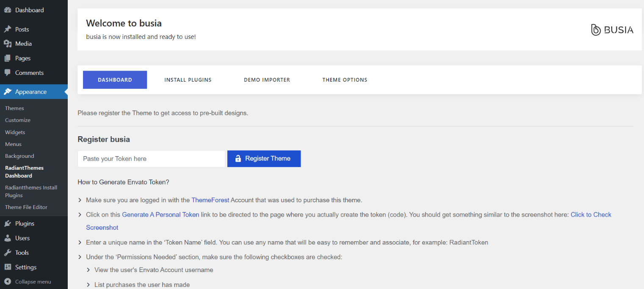Click the Settings sliders icon
The height and width of the screenshot is (289, 644).
[8, 267]
